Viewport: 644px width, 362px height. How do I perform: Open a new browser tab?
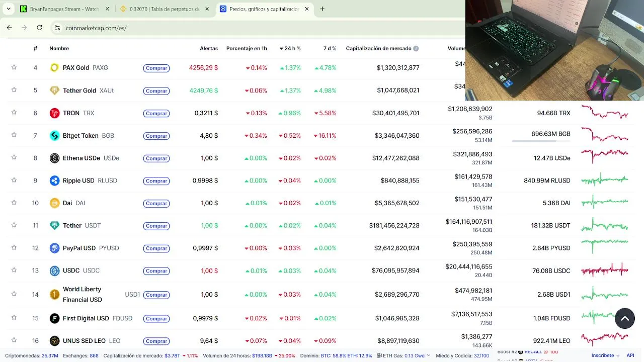[x=322, y=9]
